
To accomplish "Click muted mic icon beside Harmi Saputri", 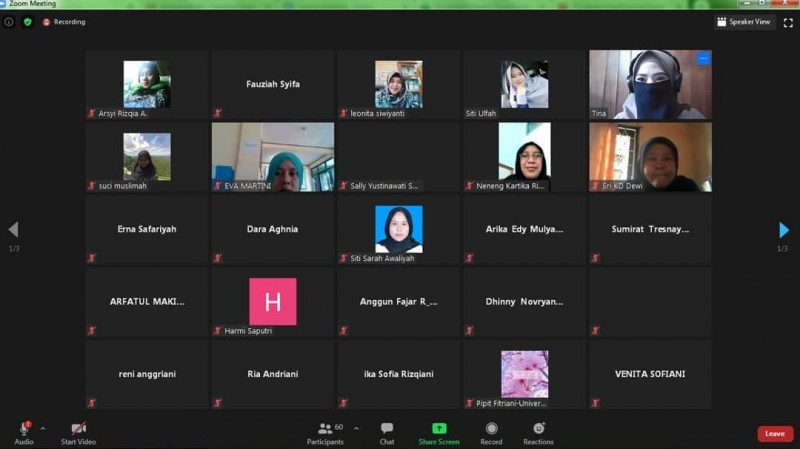I will [218, 331].
